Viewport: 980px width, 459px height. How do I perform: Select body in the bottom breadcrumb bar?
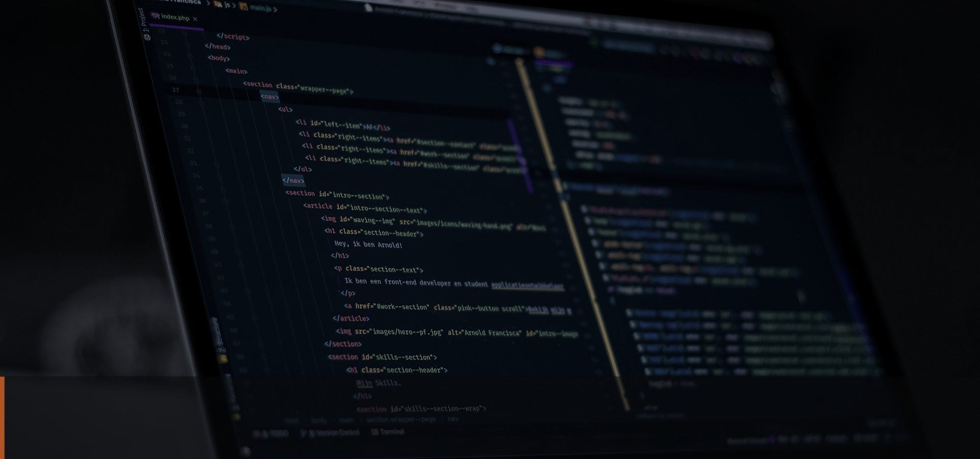[x=319, y=420]
